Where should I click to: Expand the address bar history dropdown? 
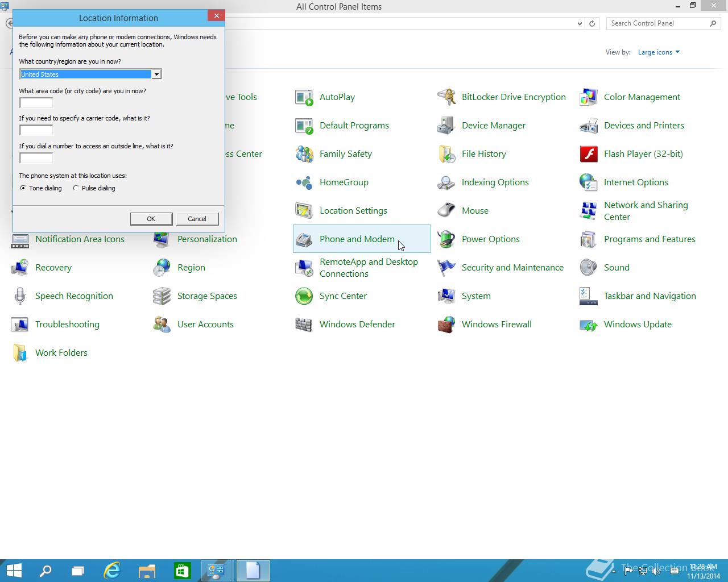point(580,23)
